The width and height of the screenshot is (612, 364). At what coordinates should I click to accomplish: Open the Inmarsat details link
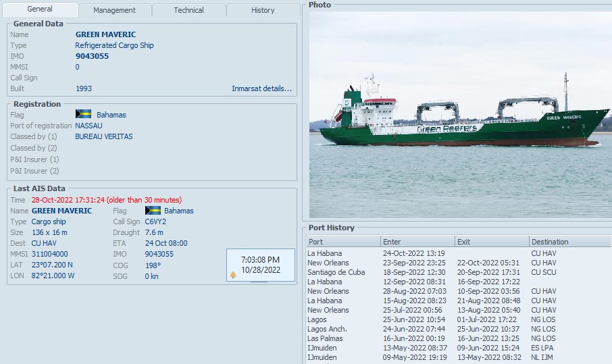click(x=261, y=88)
